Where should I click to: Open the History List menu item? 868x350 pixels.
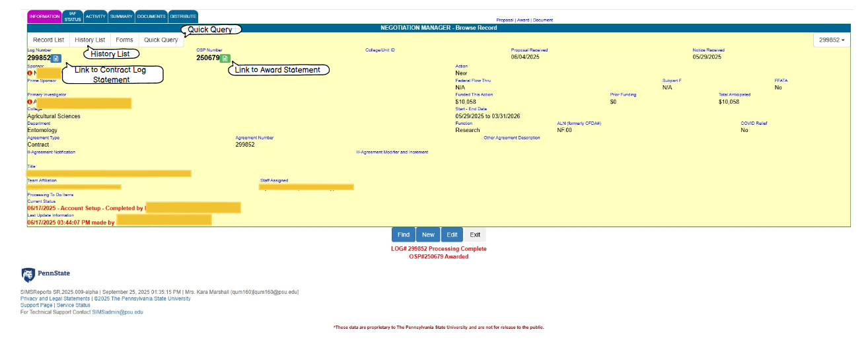pyautogui.click(x=90, y=40)
